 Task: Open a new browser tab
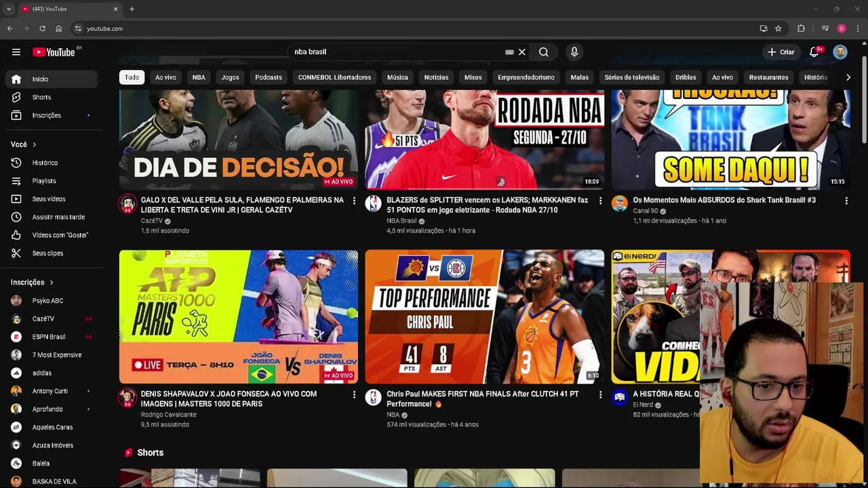point(132,9)
